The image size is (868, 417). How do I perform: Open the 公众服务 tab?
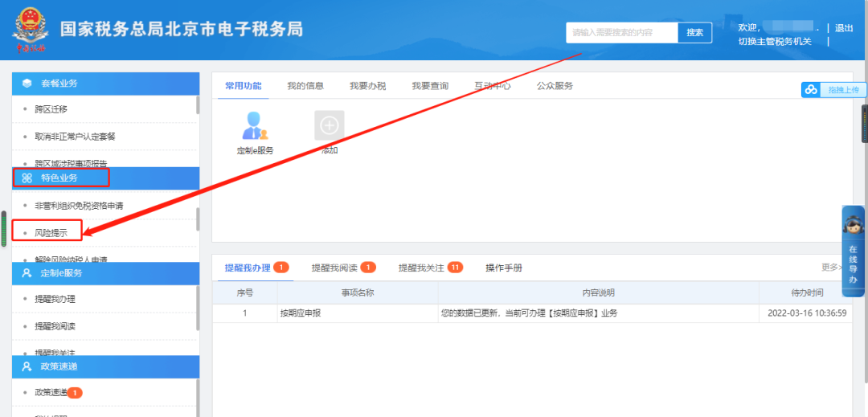pyautogui.click(x=555, y=86)
